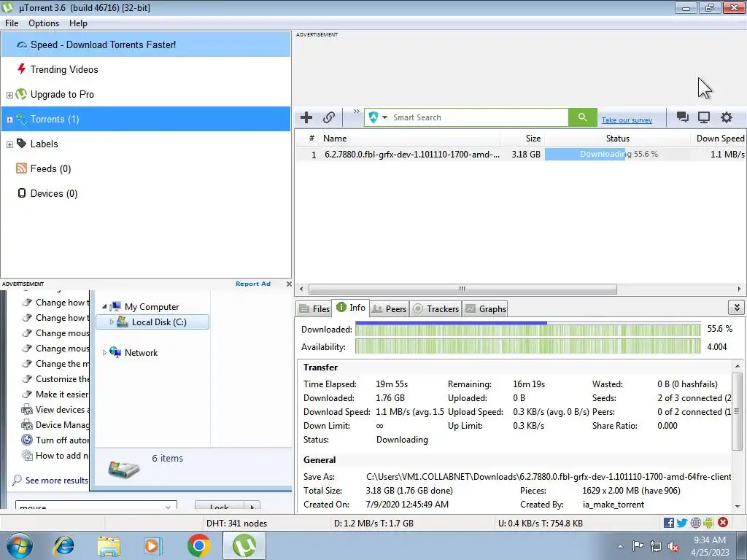Click the remote monitor icon in toolbar
This screenshot has height=560, width=747.
(x=704, y=117)
